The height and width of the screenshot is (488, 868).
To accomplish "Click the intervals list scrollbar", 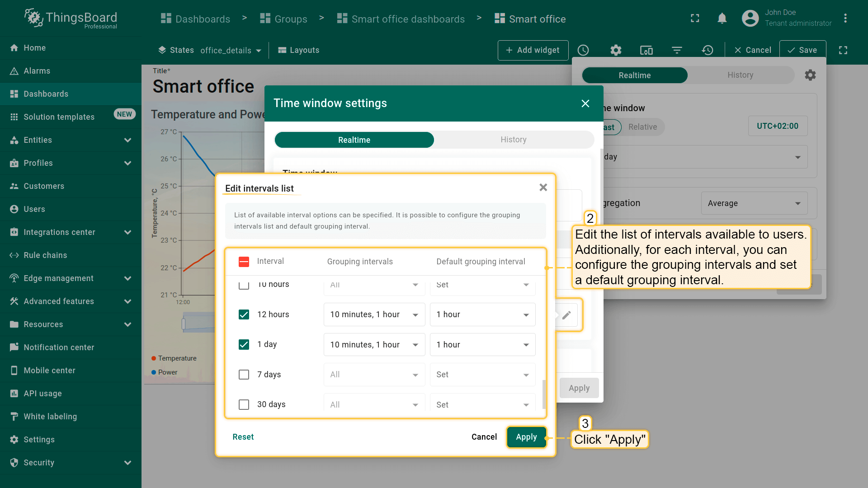I will (544, 394).
